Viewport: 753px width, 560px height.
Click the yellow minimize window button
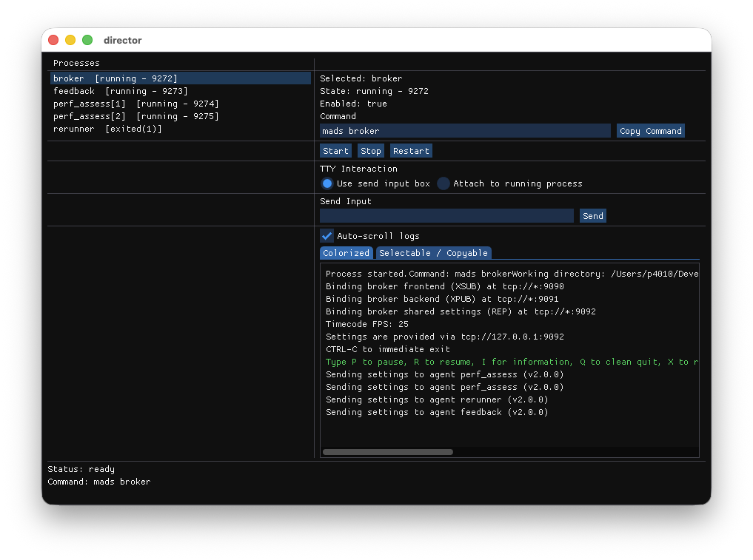[x=70, y=40]
